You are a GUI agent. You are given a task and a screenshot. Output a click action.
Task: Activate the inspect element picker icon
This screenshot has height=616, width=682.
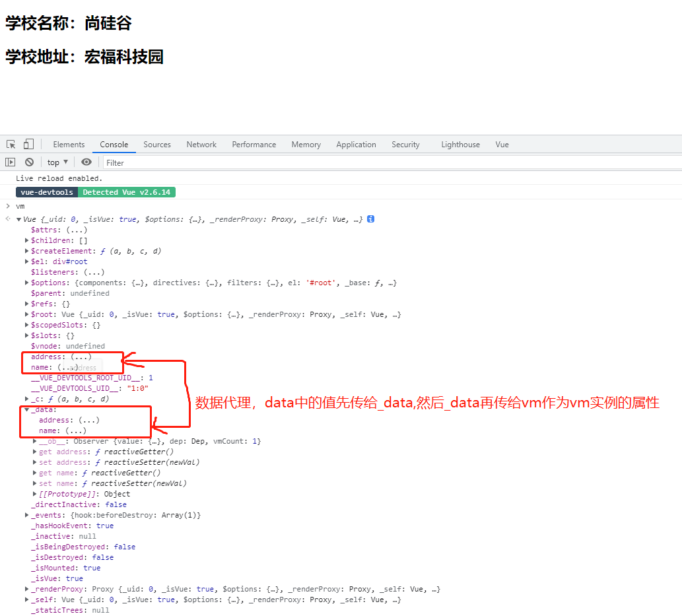click(11, 145)
